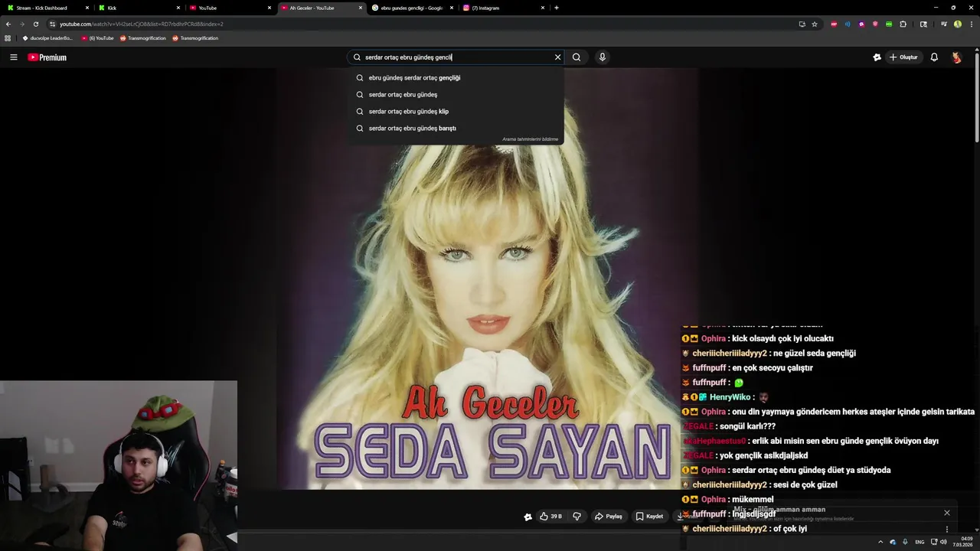Click the Seda Sayan album art video
980x551 pixels.
click(488, 279)
